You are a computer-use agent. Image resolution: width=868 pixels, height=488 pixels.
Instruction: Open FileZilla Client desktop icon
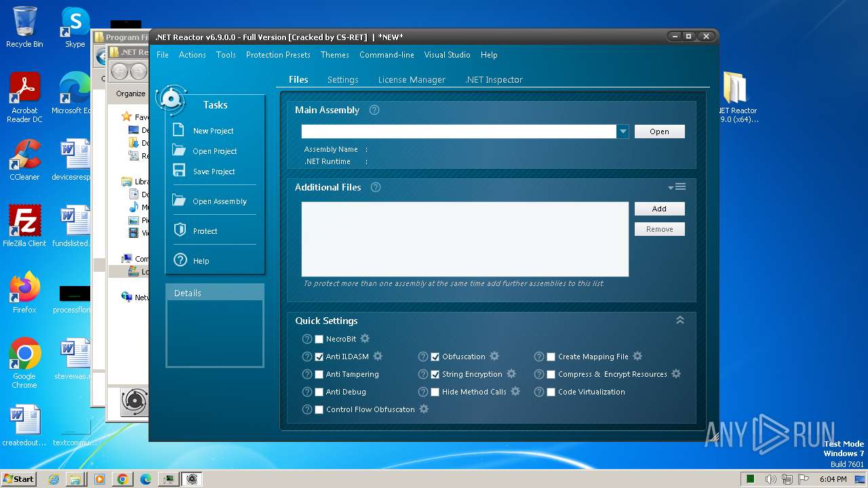click(x=24, y=226)
